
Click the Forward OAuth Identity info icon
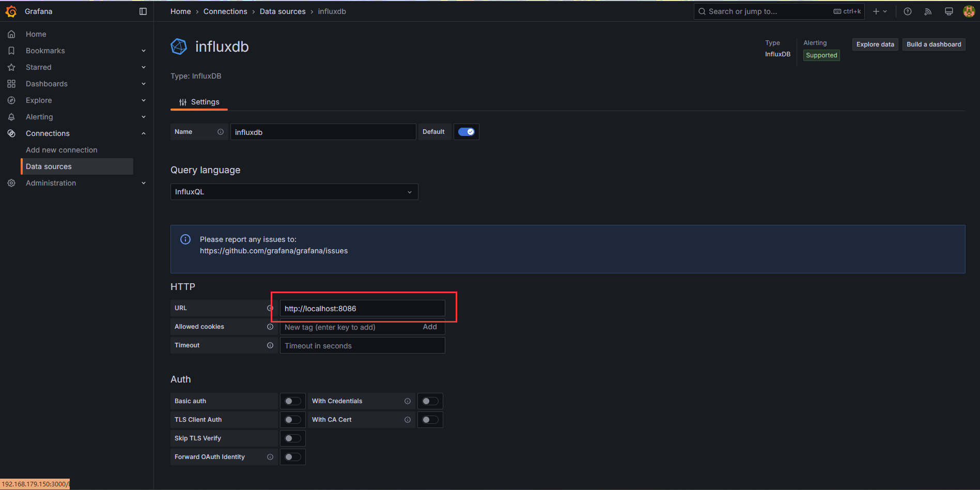pos(270,457)
